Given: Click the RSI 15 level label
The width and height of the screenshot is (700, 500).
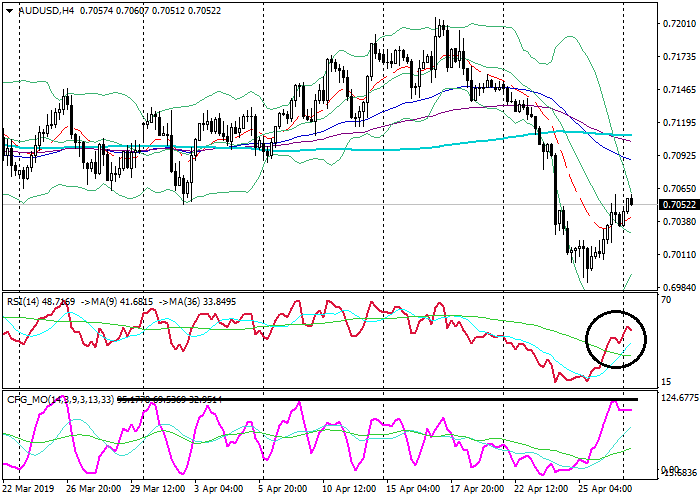Looking at the screenshot, I should pos(666,383).
